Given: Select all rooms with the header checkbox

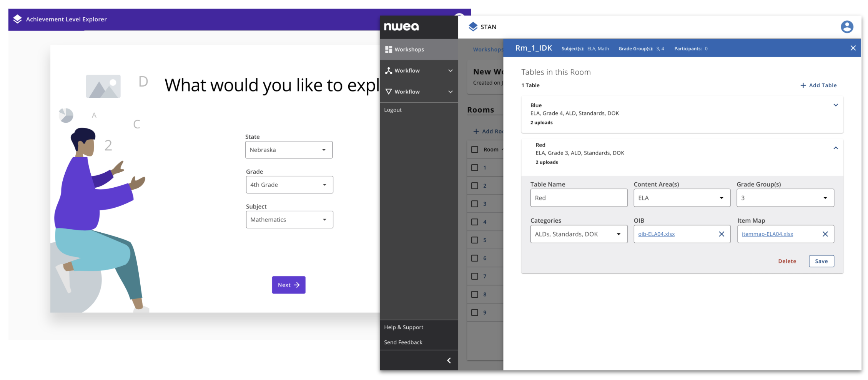Looking at the screenshot, I should point(475,150).
